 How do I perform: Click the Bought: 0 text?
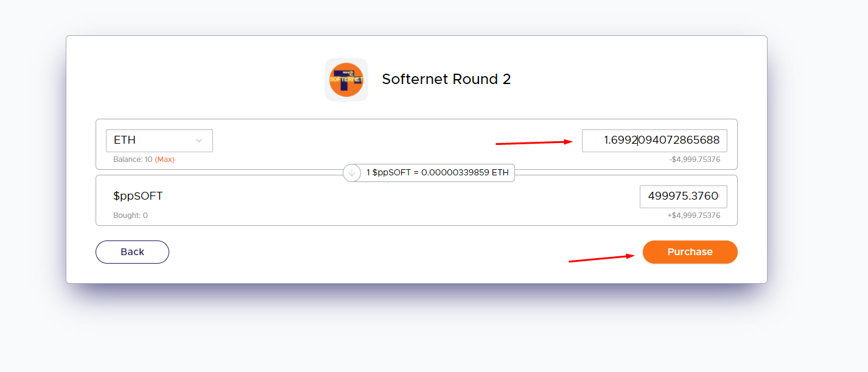click(130, 216)
